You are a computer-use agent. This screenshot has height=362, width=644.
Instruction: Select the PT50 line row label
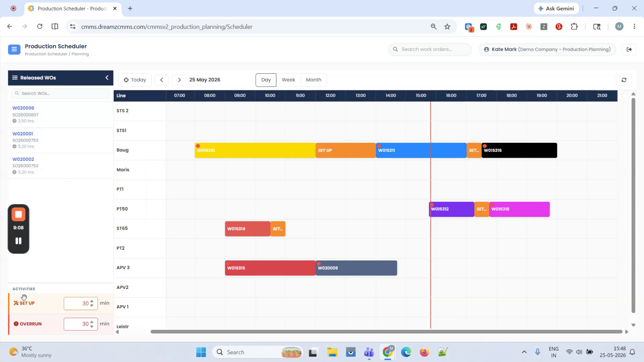pos(122,209)
